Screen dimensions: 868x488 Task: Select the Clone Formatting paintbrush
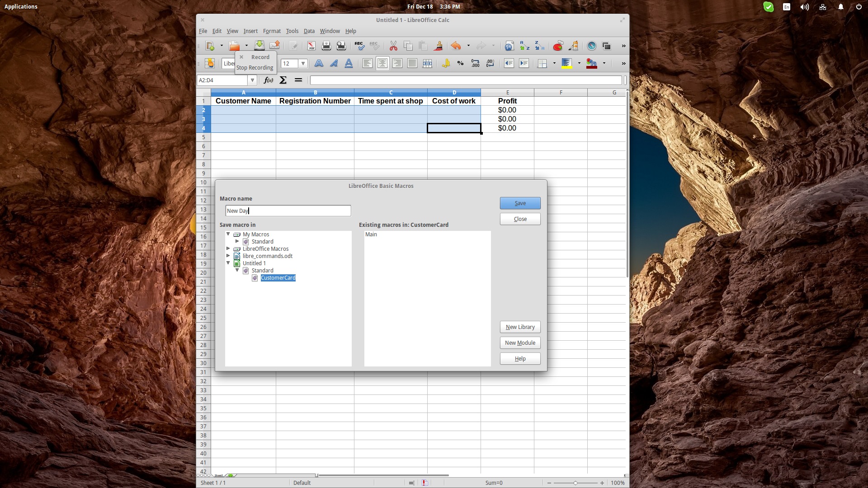(x=438, y=46)
